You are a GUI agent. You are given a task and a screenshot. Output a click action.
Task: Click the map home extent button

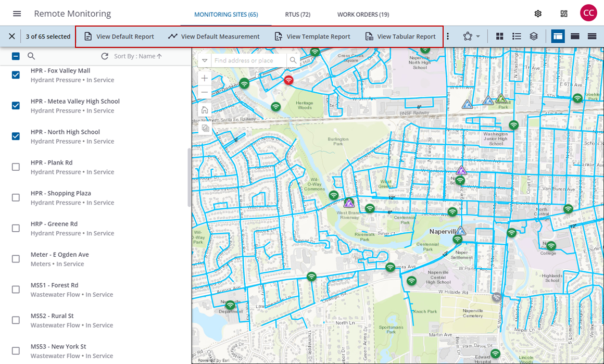point(205,110)
